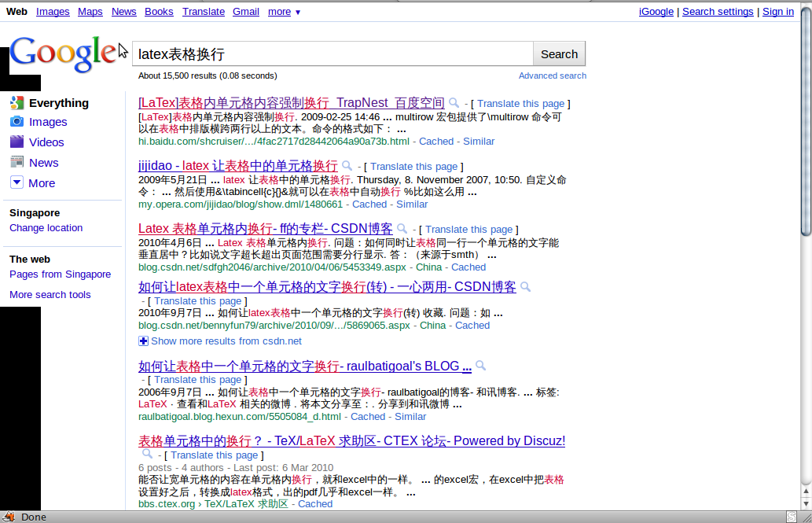Image resolution: width=812 pixels, height=523 pixels.
Task: Preview the raulbatigoal's BLOG result magnifier icon
Action: point(480,366)
